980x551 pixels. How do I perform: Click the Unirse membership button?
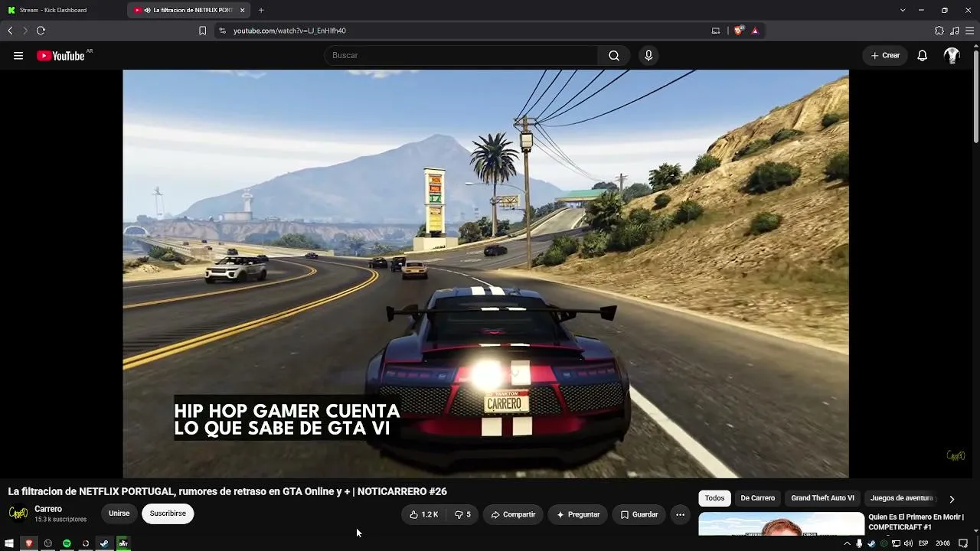click(119, 514)
